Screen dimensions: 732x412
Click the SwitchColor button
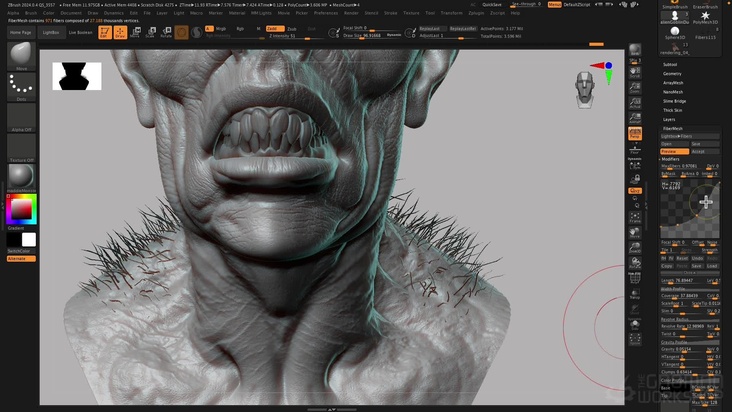click(x=21, y=251)
